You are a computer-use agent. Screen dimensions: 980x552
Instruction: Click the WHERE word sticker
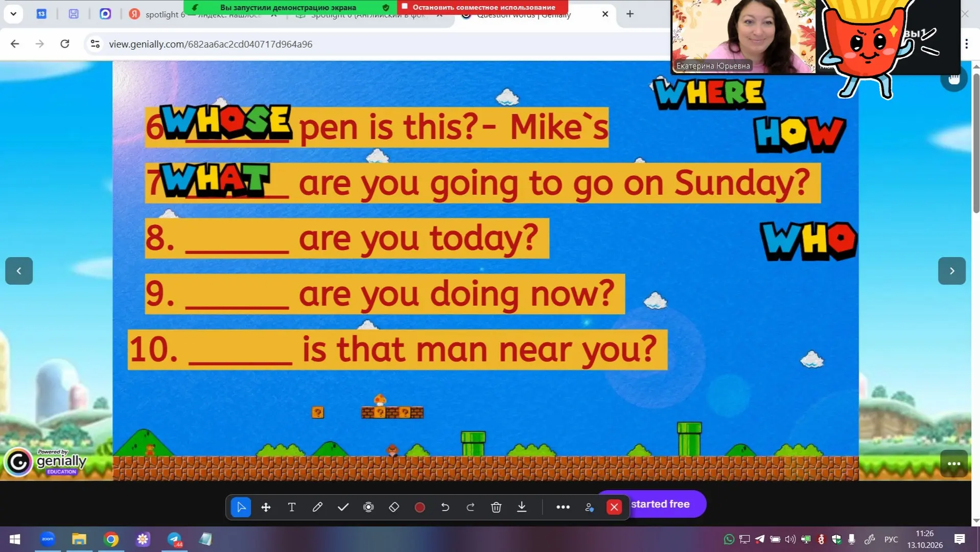709,94
